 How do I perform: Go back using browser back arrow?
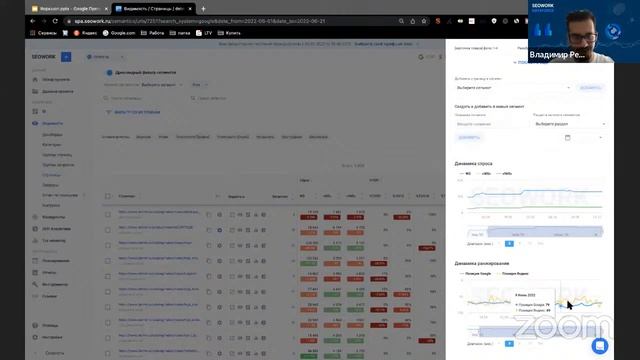pyautogui.click(x=33, y=21)
